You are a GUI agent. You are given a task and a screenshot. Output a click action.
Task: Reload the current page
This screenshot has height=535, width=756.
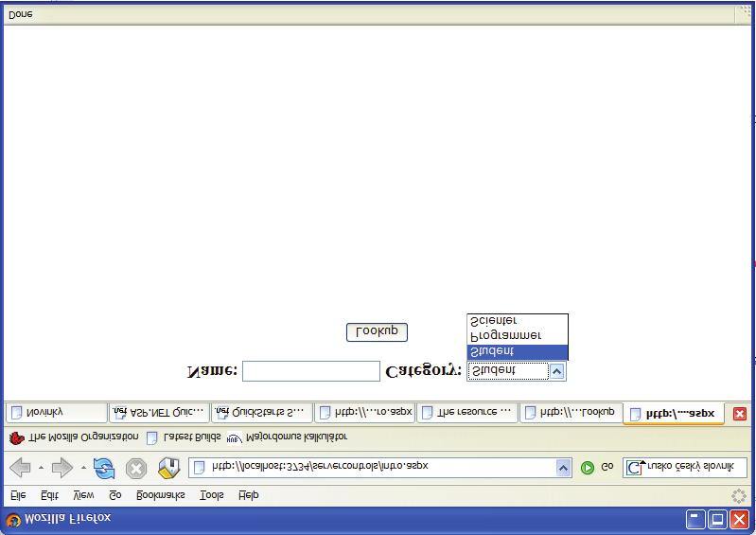coord(104,468)
